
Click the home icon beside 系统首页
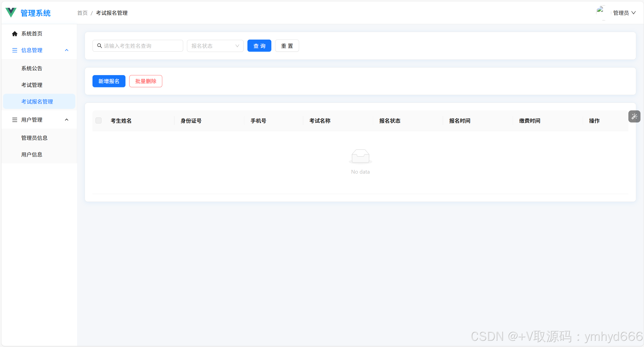click(15, 34)
